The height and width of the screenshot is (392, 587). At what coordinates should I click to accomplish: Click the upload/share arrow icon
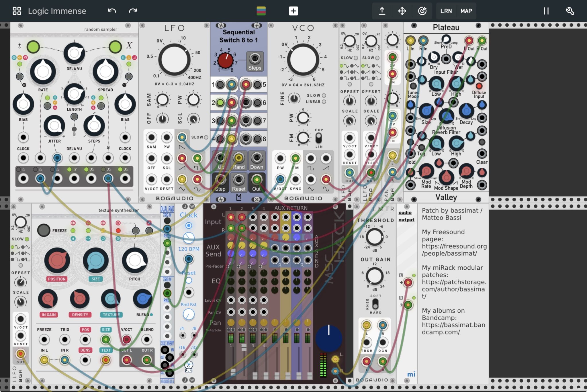tap(382, 11)
